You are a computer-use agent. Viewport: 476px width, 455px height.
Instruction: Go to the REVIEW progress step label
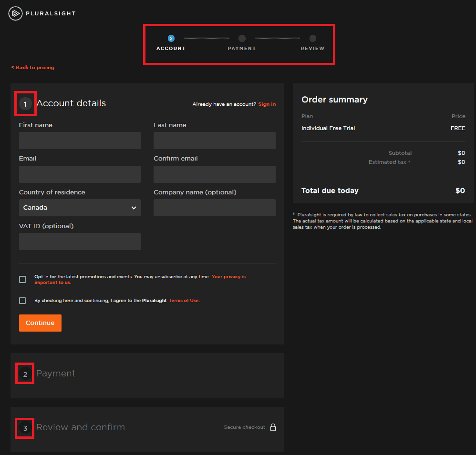coord(313,49)
